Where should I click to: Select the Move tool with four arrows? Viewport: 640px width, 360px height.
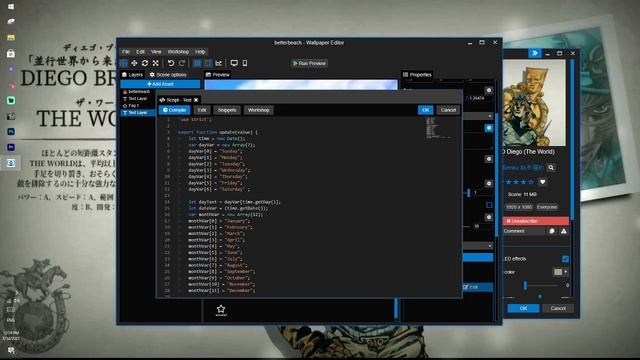134,63
